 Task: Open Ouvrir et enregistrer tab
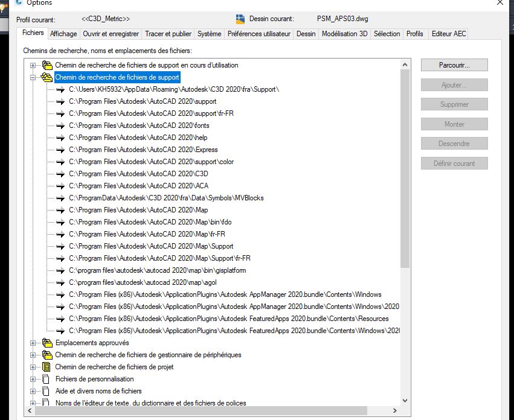pyautogui.click(x=111, y=34)
